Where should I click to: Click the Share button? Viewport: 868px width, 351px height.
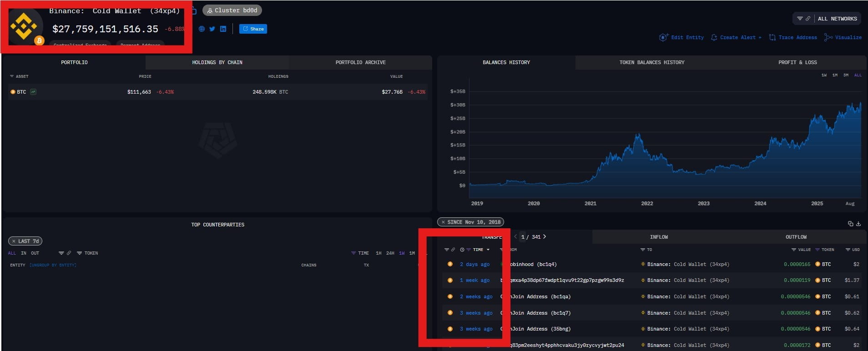point(253,29)
